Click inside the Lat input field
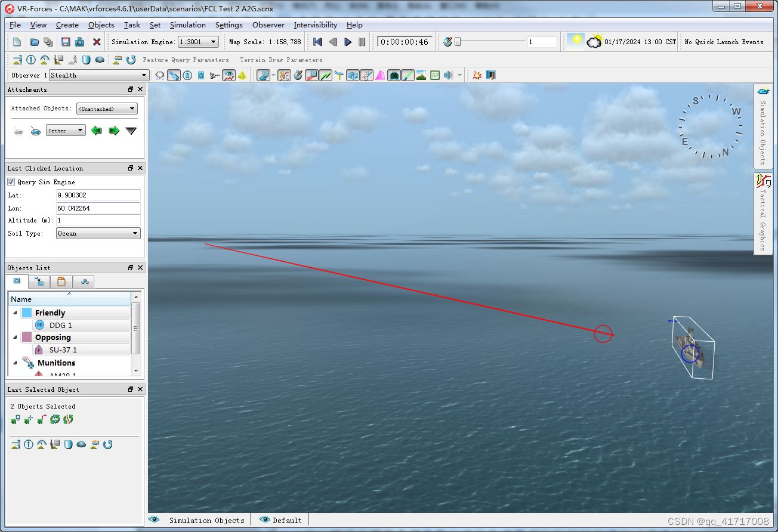 [x=98, y=195]
